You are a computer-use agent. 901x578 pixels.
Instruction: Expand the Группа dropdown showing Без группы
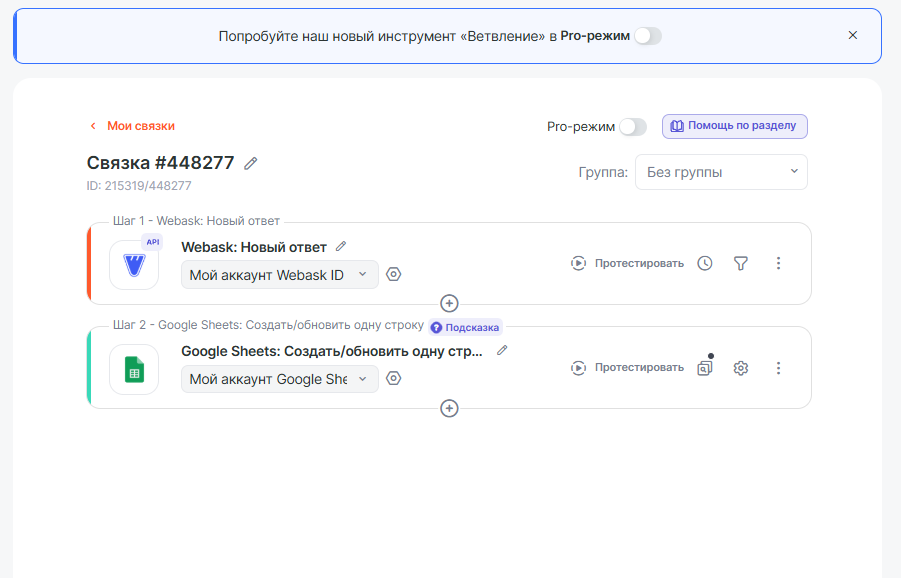tap(721, 172)
